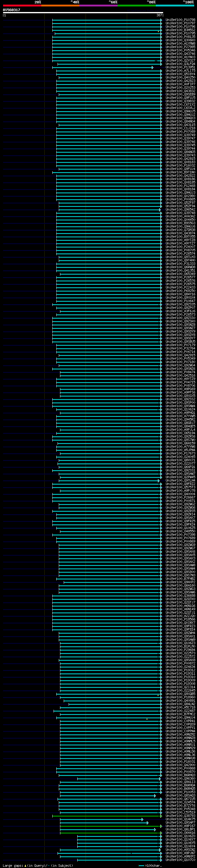Open hit UniRef100_Q106Z0
Viewport: 197px width, 868px height.
tap(180, 836)
